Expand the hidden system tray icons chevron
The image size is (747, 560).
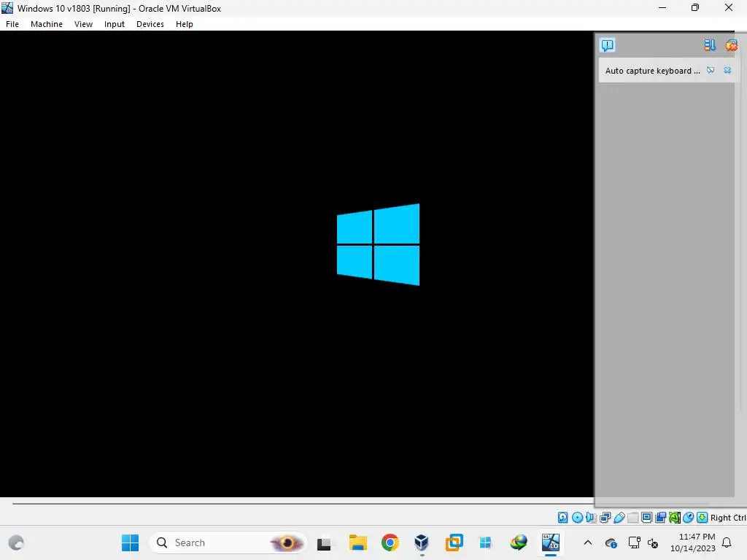click(x=588, y=542)
